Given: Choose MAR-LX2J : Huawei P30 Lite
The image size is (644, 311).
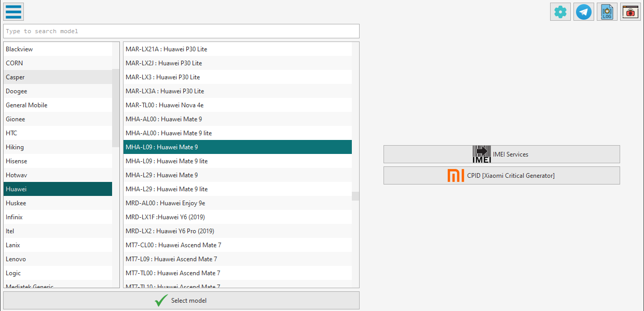Looking at the screenshot, I should [x=238, y=63].
